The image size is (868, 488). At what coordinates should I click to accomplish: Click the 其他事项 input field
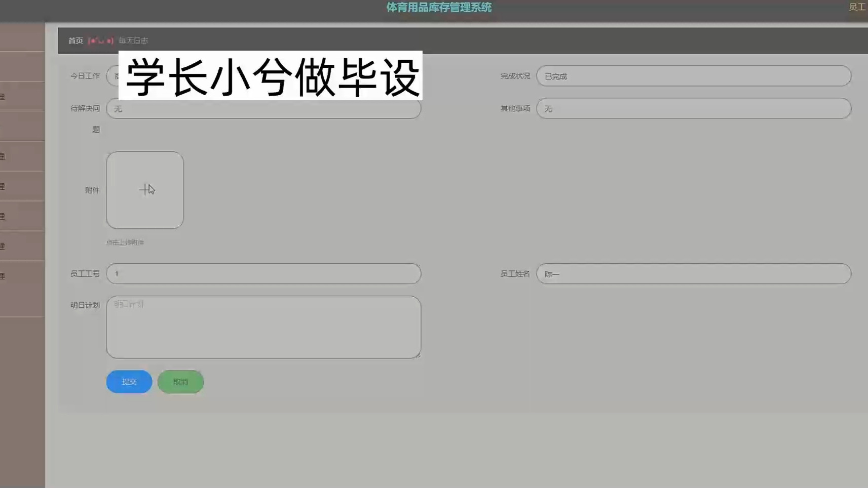pos(694,108)
